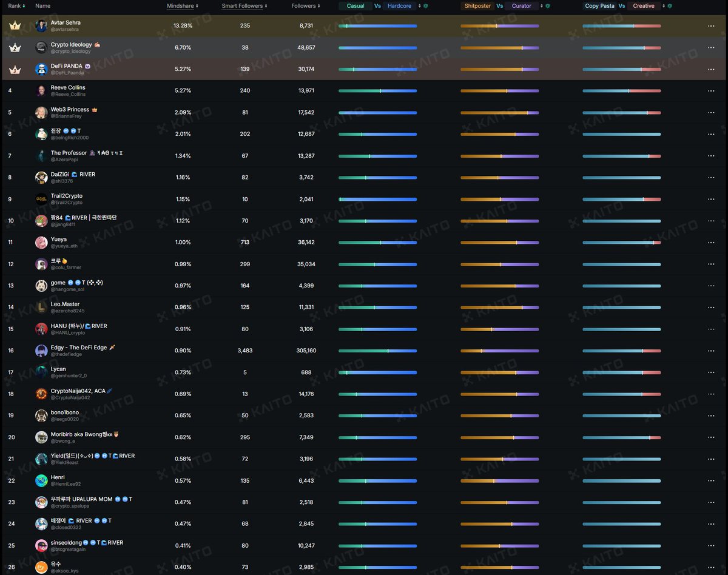Open the more menu for Yueya
This screenshot has height=575, width=728.
[x=711, y=243]
